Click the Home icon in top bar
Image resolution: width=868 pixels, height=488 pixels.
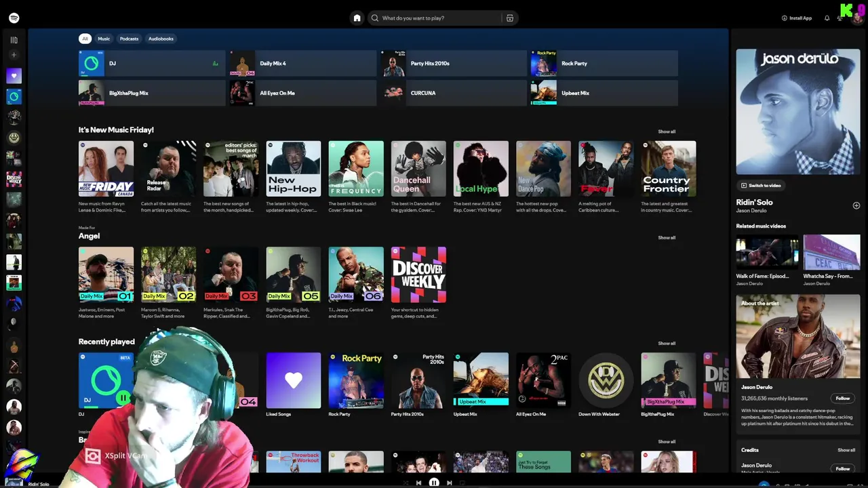tap(357, 18)
